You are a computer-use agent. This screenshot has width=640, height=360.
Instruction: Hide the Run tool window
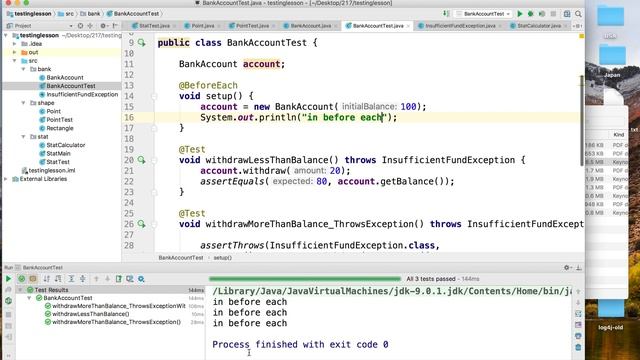click(579, 267)
